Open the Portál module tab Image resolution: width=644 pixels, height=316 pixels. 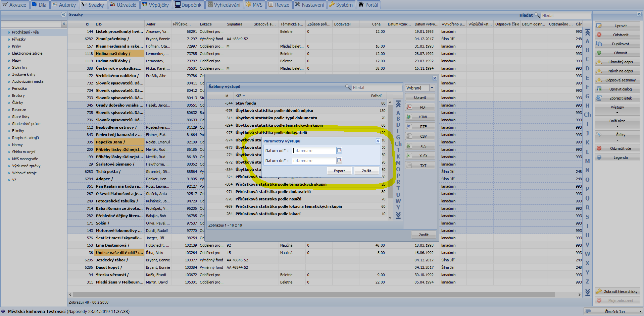coord(368,5)
